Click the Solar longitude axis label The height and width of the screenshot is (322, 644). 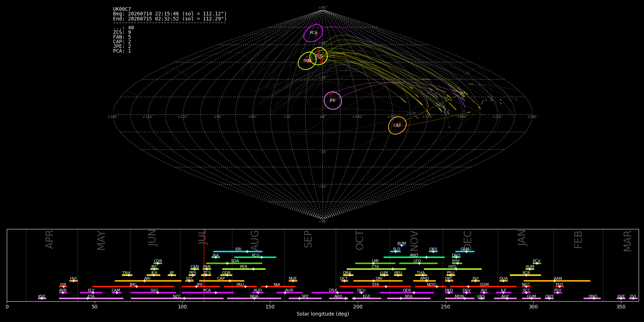point(323,314)
